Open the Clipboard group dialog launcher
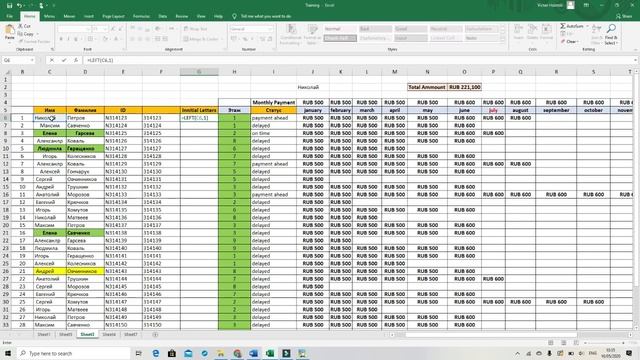This screenshot has height=360, width=640. 52,49
